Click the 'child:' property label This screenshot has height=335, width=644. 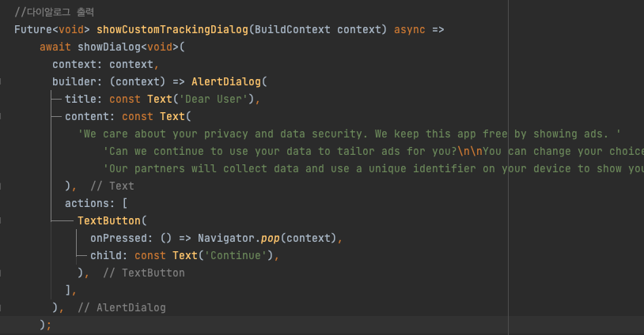coord(109,255)
